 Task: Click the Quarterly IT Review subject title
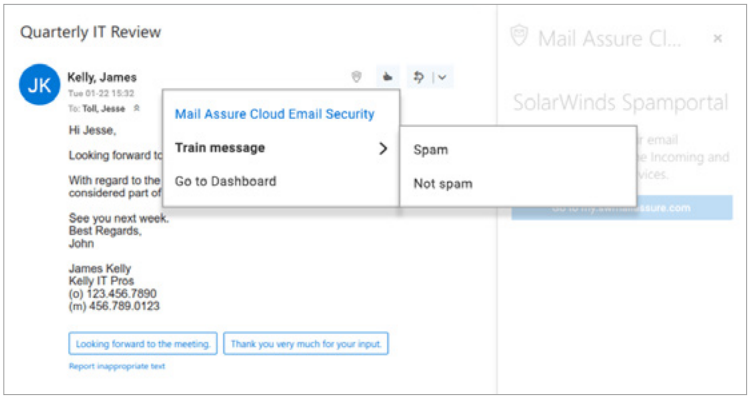tap(90, 32)
